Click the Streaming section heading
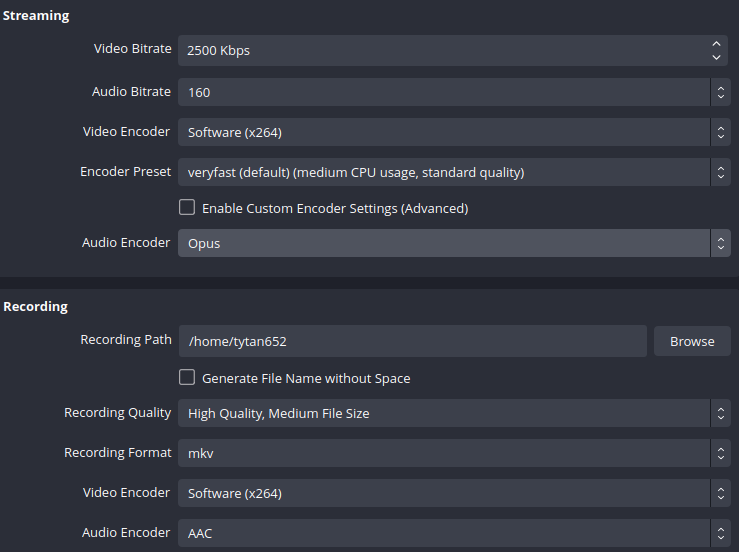The width and height of the screenshot is (739, 552). point(36,16)
